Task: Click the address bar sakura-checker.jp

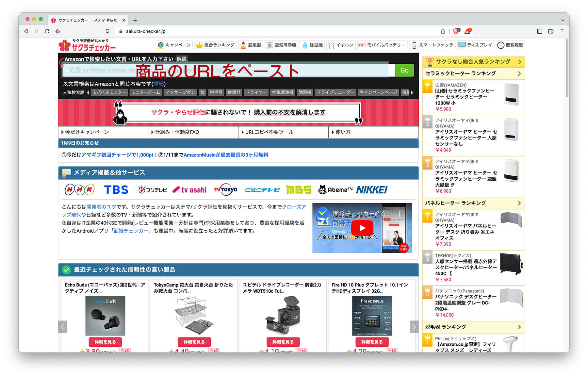Action: tap(146, 31)
